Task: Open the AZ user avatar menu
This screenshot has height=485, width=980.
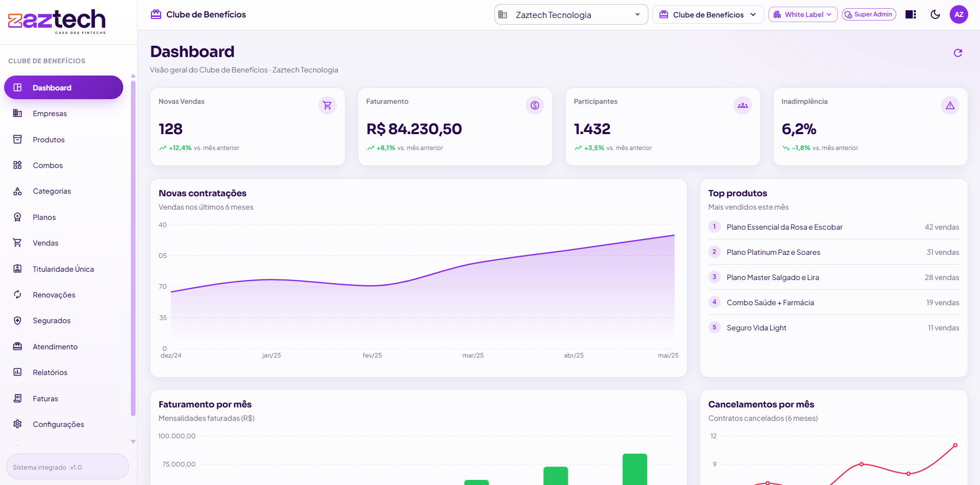Action: pyautogui.click(x=959, y=14)
